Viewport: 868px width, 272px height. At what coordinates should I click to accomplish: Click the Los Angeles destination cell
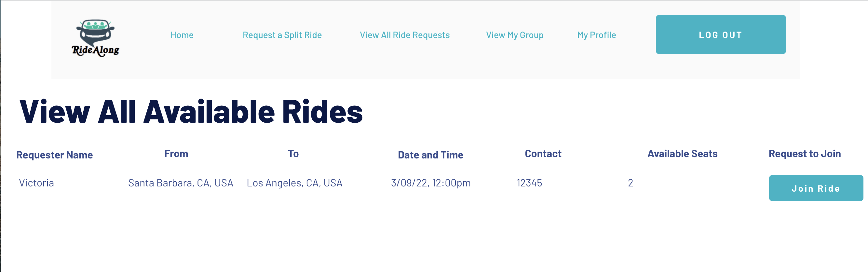[294, 183]
